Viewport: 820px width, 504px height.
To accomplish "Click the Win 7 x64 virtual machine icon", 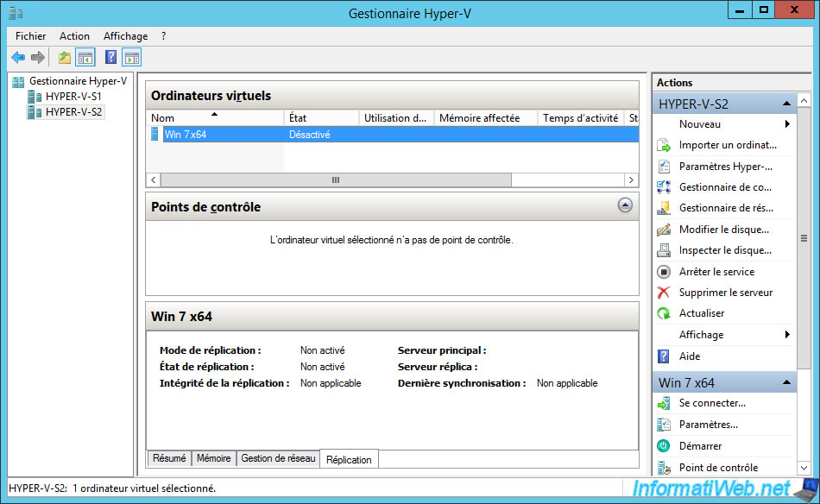I will click(155, 135).
